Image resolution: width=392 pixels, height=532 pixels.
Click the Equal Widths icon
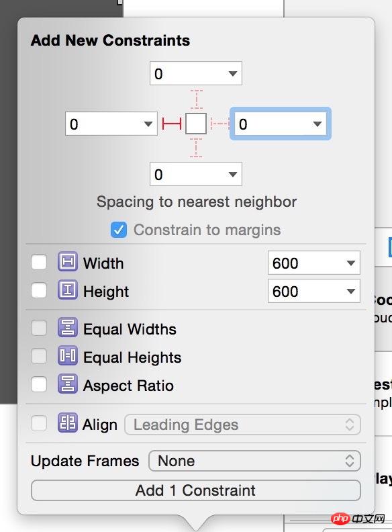pyautogui.click(x=68, y=327)
